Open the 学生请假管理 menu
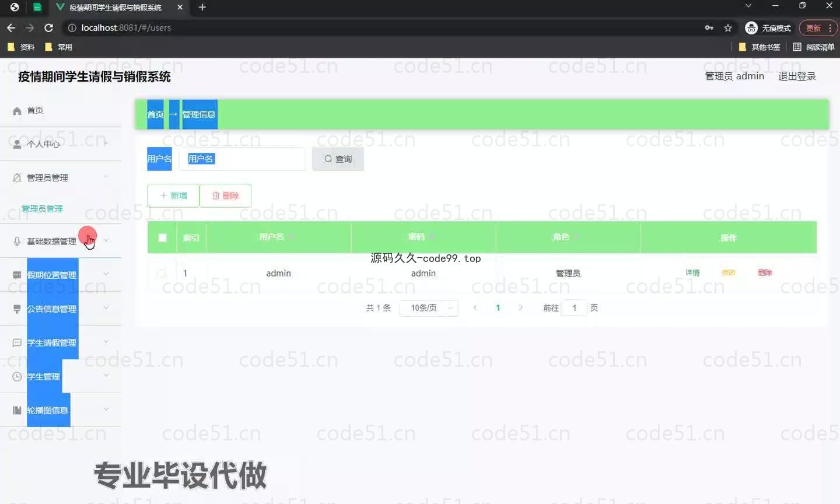 61,342
